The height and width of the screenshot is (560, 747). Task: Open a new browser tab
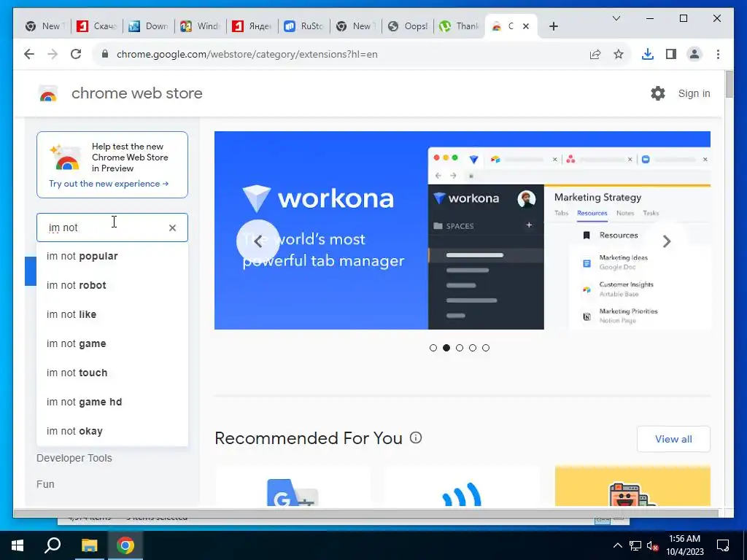coord(553,26)
